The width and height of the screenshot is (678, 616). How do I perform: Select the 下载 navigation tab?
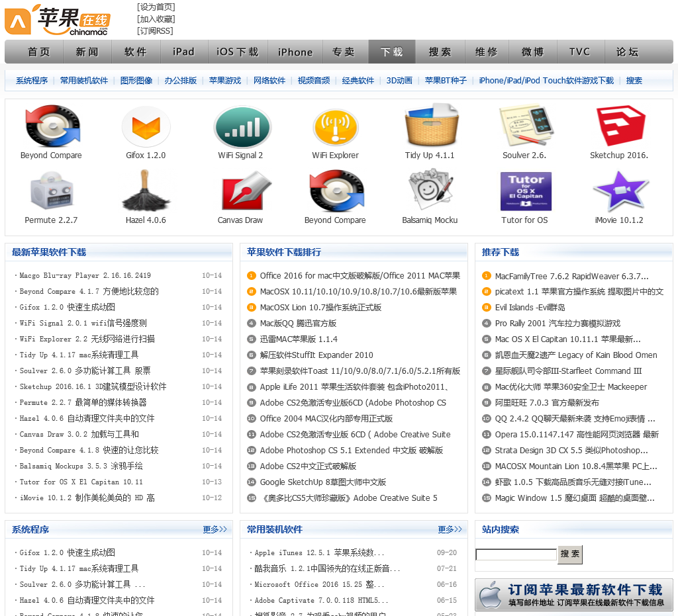pos(392,52)
